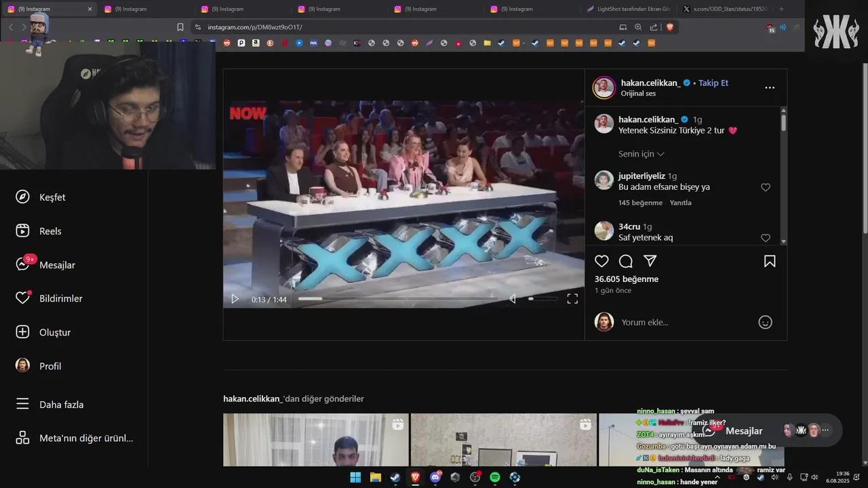Open Spotify from the taskbar
The width and height of the screenshot is (868, 488).
coord(495,477)
